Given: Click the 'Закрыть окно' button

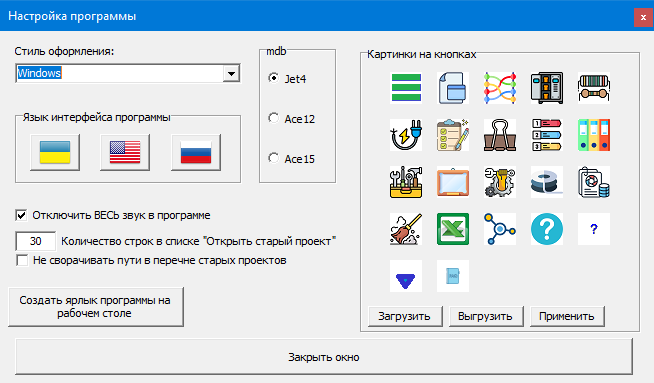Looking at the screenshot, I should (324, 357).
